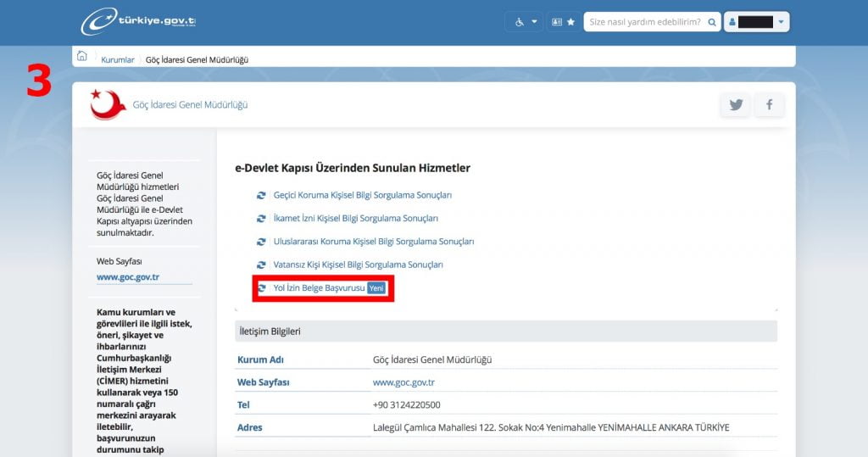Open www.goc.gov.tr link in contact table

pyautogui.click(x=403, y=382)
